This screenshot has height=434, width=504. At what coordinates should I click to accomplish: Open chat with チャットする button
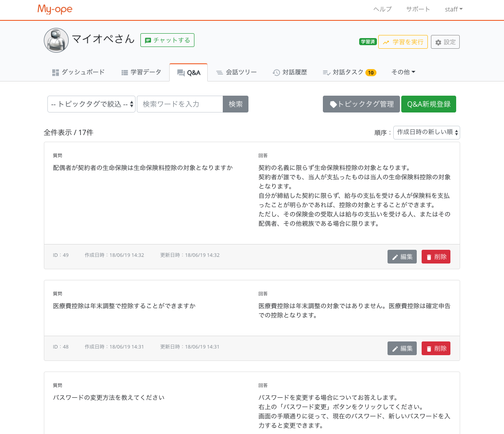point(167,40)
